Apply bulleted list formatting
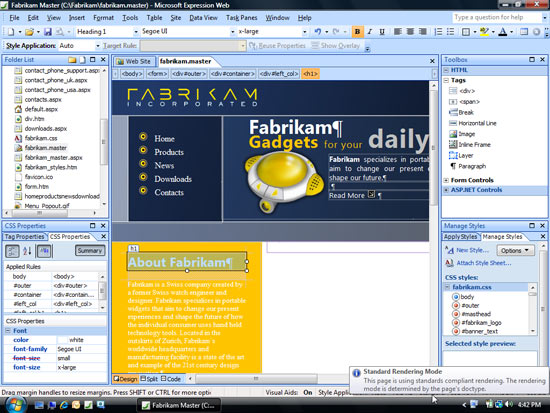 click(x=451, y=32)
